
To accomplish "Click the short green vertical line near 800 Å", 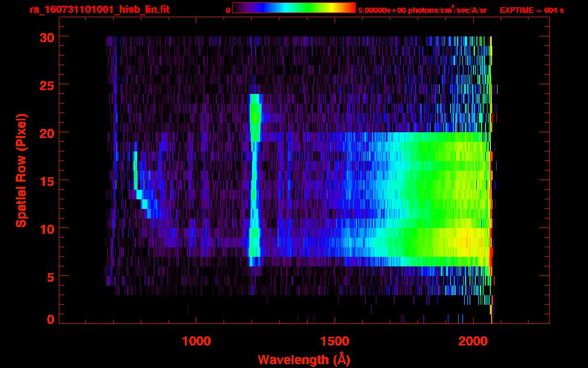I will pyautogui.click(x=135, y=170).
